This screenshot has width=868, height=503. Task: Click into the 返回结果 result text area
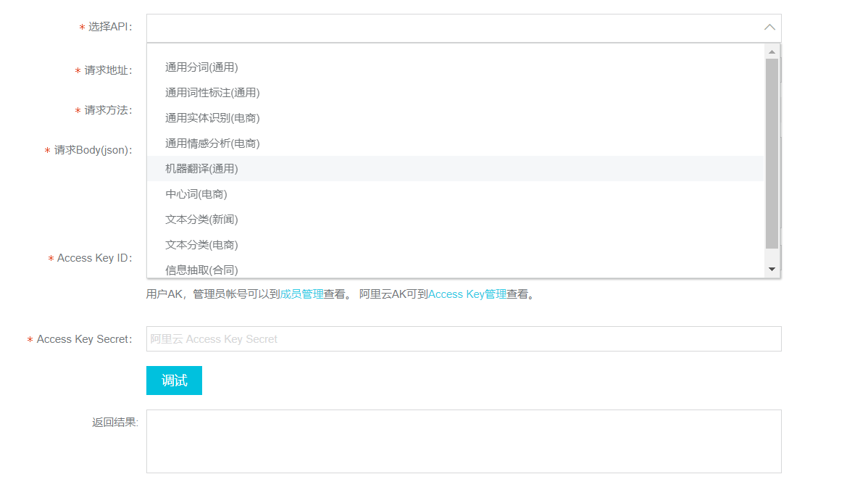464,440
